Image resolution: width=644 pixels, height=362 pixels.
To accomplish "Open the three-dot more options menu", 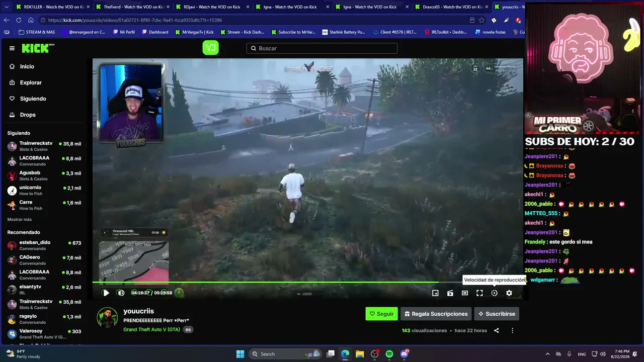I will pos(512,331).
